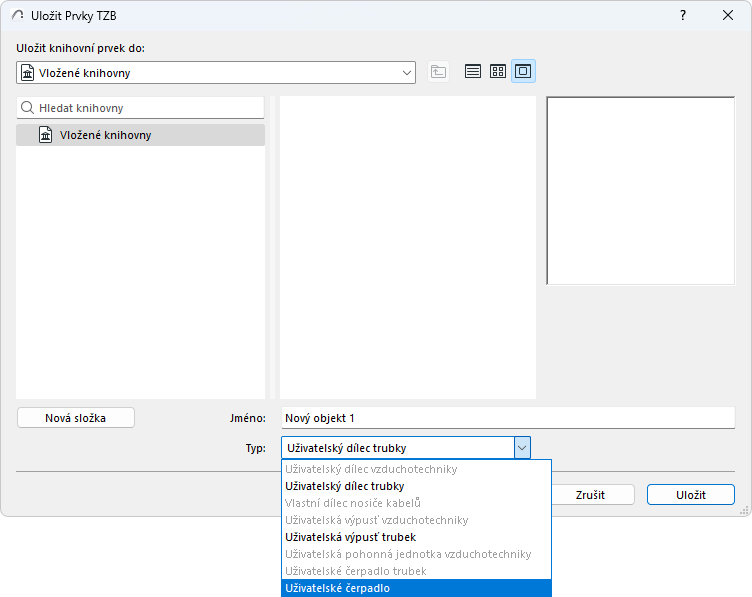Click the help question mark icon
The height and width of the screenshot is (597, 752).
tap(683, 15)
